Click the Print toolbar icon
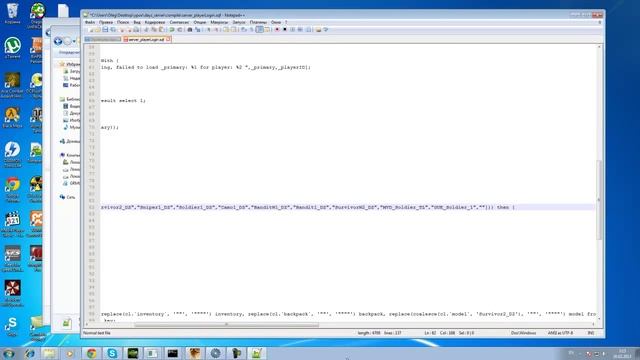This screenshot has height=360, width=640. point(136,29)
